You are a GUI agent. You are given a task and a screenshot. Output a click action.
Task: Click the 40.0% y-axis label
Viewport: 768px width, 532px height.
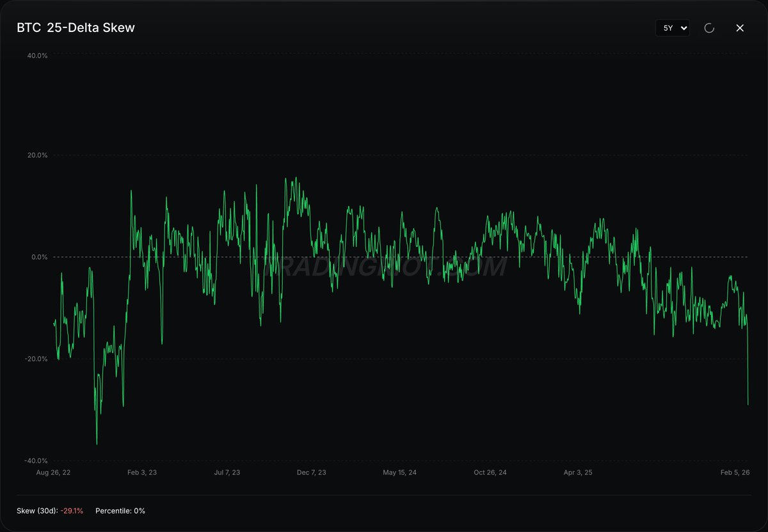[x=37, y=56]
